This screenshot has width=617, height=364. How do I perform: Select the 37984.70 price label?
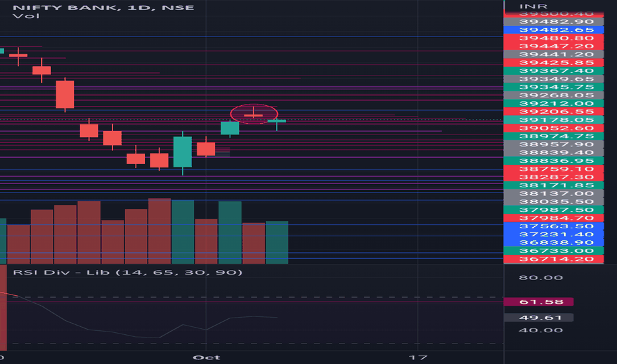(x=553, y=218)
